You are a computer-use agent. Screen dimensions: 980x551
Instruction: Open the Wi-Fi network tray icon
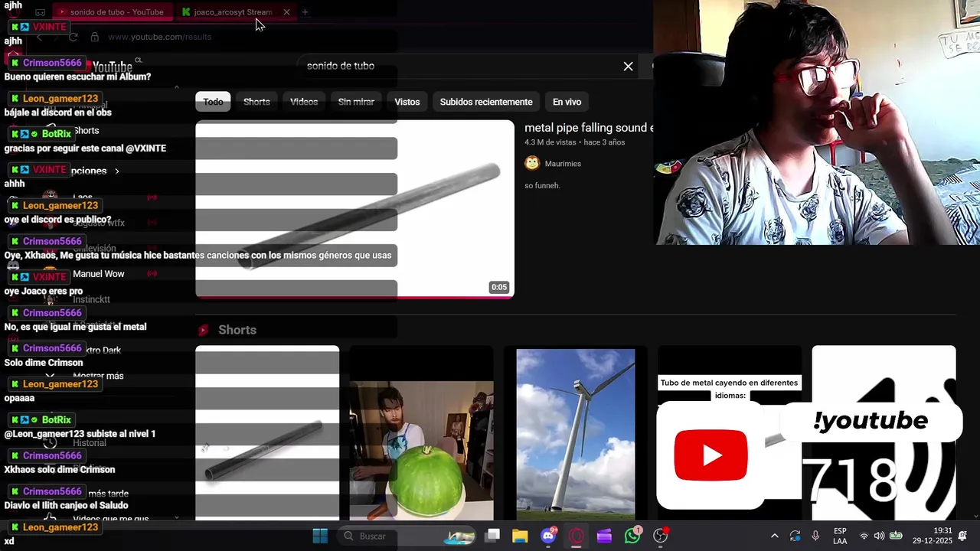point(864,536)
